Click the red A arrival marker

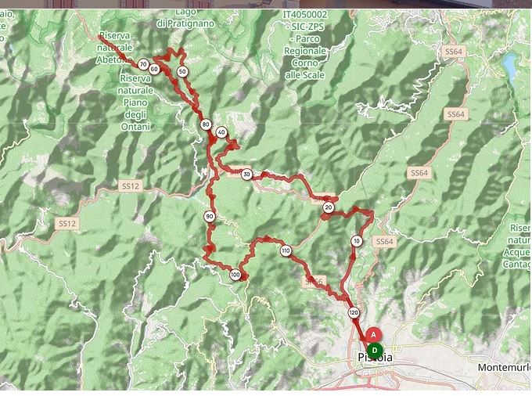[373, 335]
